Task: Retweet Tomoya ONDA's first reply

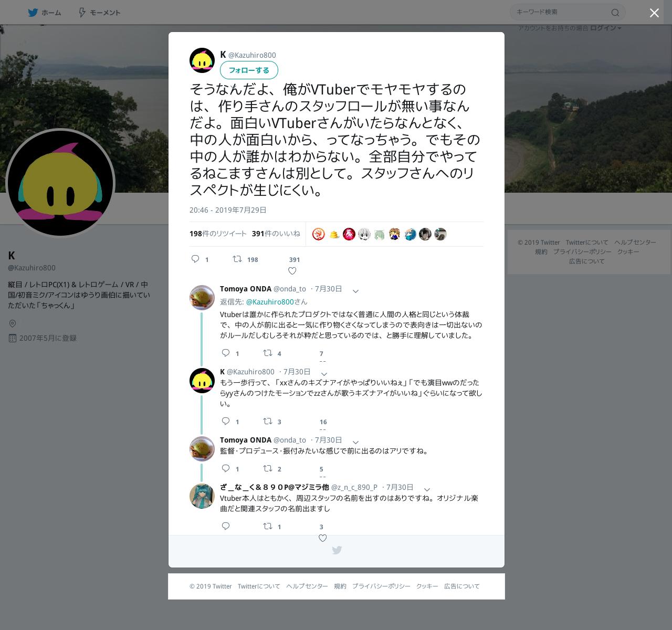Action: (x=268, y=353)
